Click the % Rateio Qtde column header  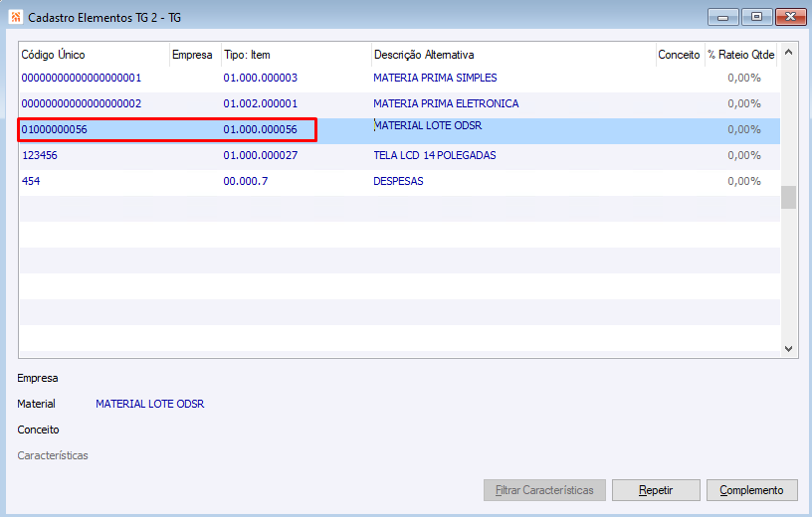[x=741, y=55]
